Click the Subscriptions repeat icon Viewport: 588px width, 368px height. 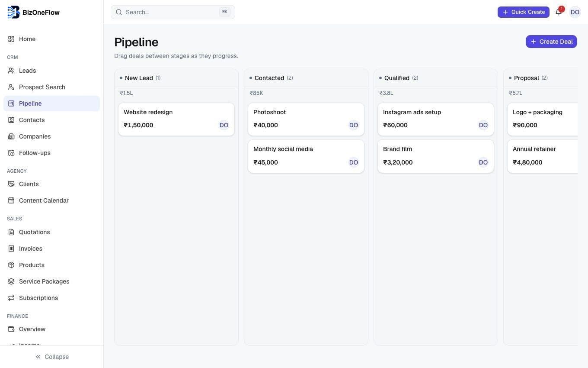(11, 298)
